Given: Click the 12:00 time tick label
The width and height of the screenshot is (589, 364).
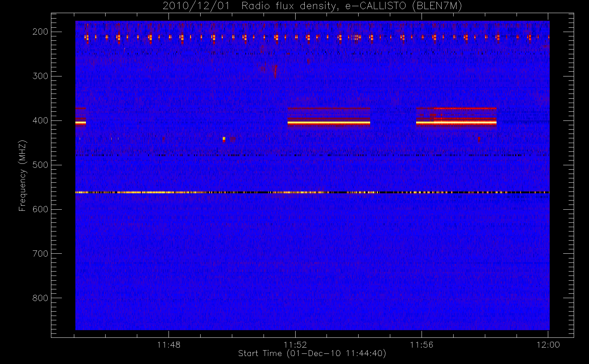Looking at the screenshot, I should (x=548, y=345).
